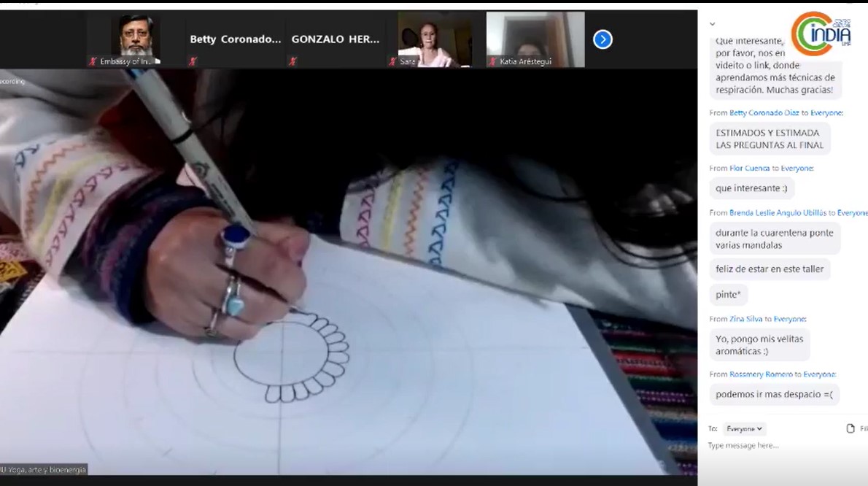Click the main shared video of mandala drawing
The width and height of the screenshot is (868, 486).
point(349,271)
